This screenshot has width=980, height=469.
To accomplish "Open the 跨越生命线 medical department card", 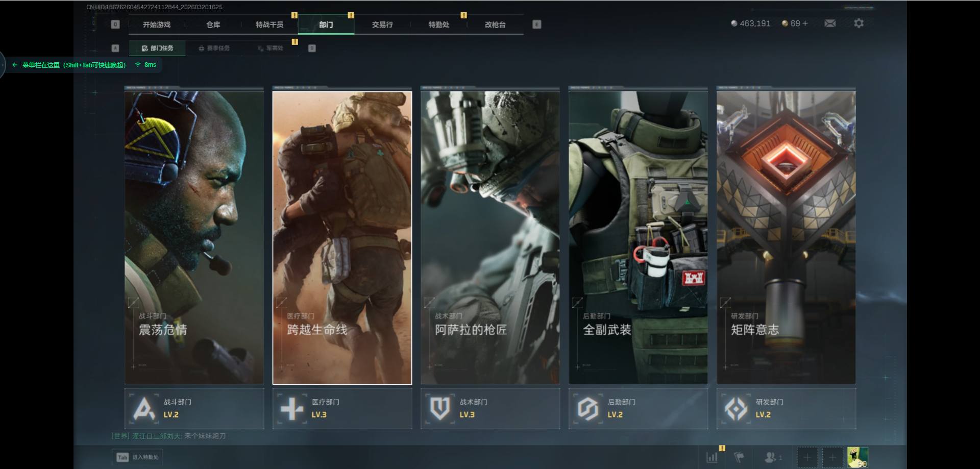I will pyautogui.click(x=342, y=237).
